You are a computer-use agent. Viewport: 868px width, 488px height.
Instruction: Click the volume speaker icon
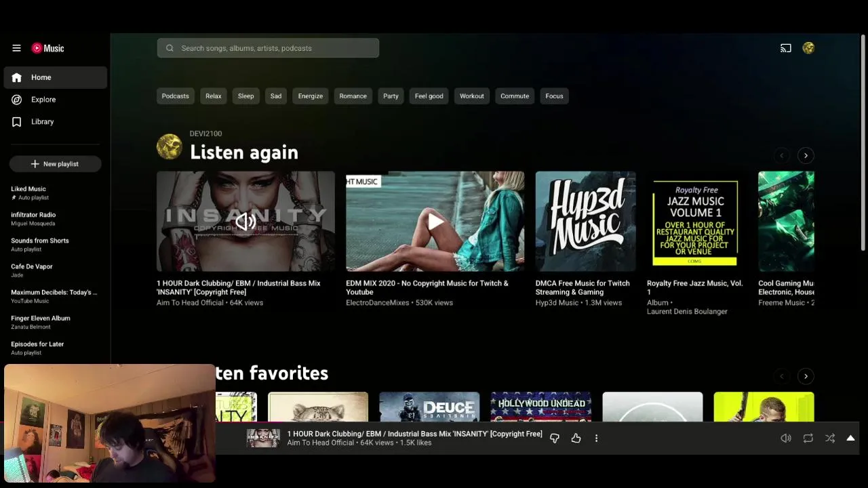tap(785, 439)
